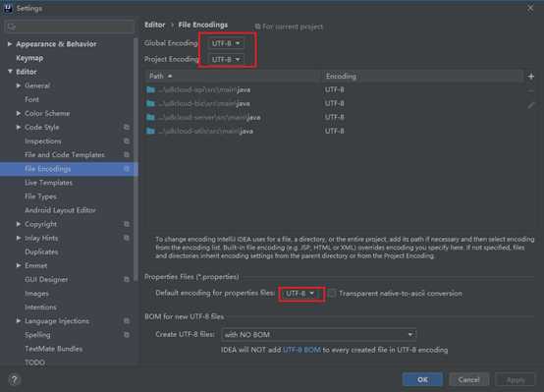544x392 pixels.
Task: Click project icon beside Spelling
Action: (127, 335)
